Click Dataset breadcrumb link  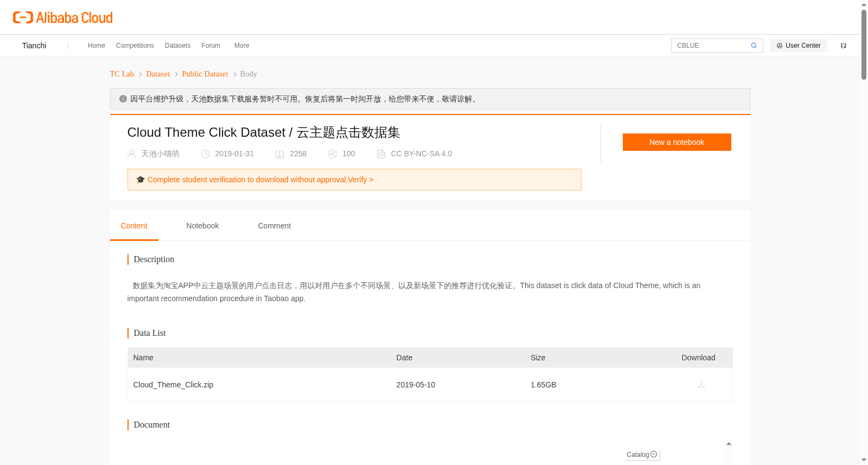158,74
